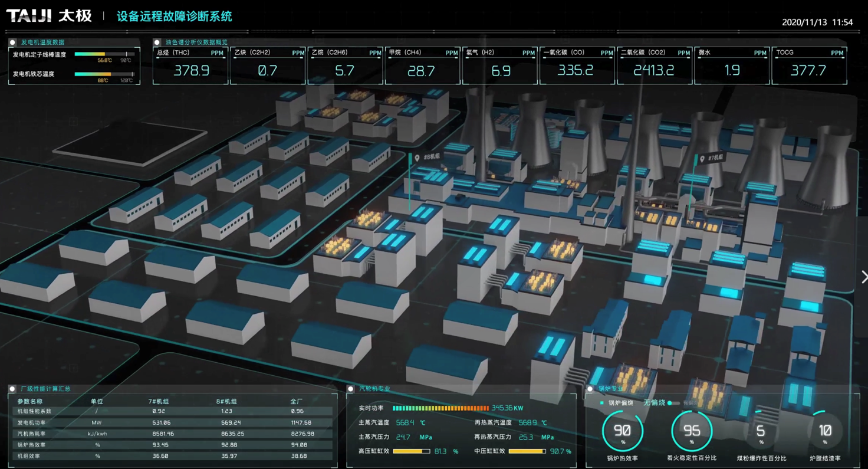This screenshot has width=868, height=469.
Task: Click the 锅炉热效率 90% circular gauge
Action: tap(622, 432)
